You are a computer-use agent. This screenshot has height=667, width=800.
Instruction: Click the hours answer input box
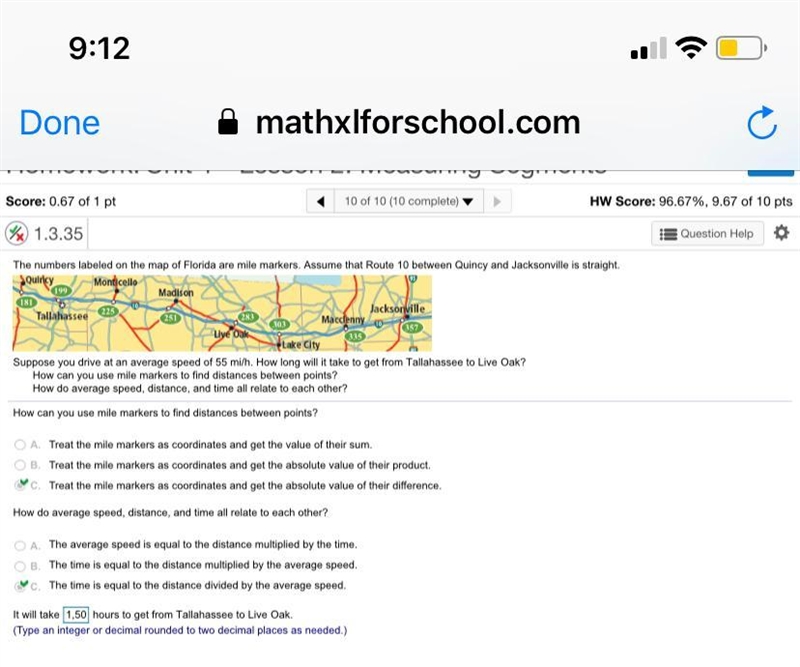click(x=76, y=614)
